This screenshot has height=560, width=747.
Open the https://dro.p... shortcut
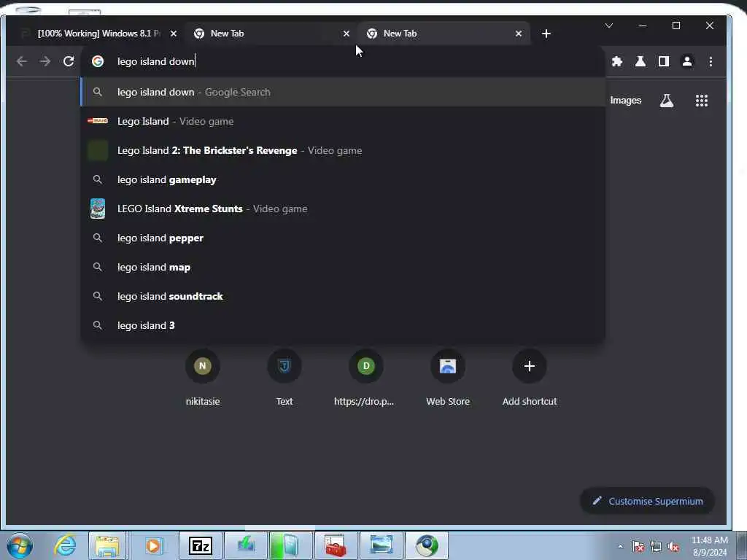click(366, 378)
